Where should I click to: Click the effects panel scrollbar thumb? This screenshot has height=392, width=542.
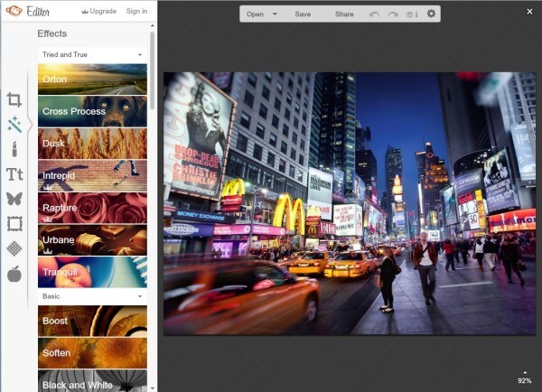(152, 70)
